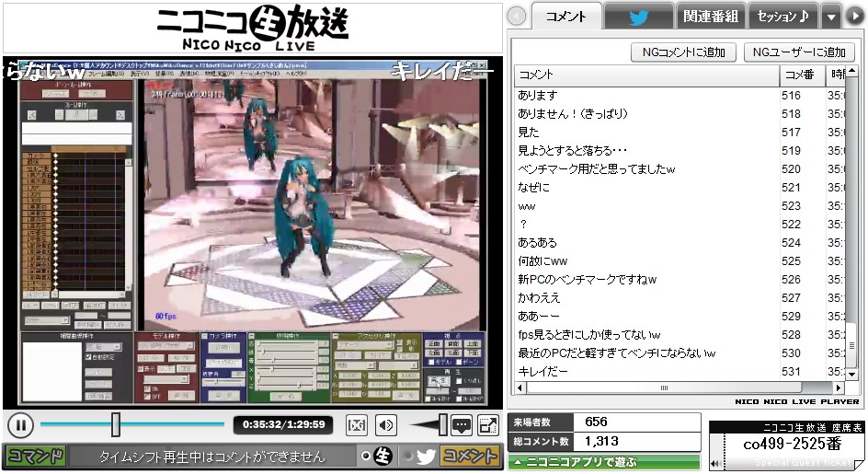This screenshot has width=868, height=474.
Task: Click the seek bar handle
Action: click(115, 424)
